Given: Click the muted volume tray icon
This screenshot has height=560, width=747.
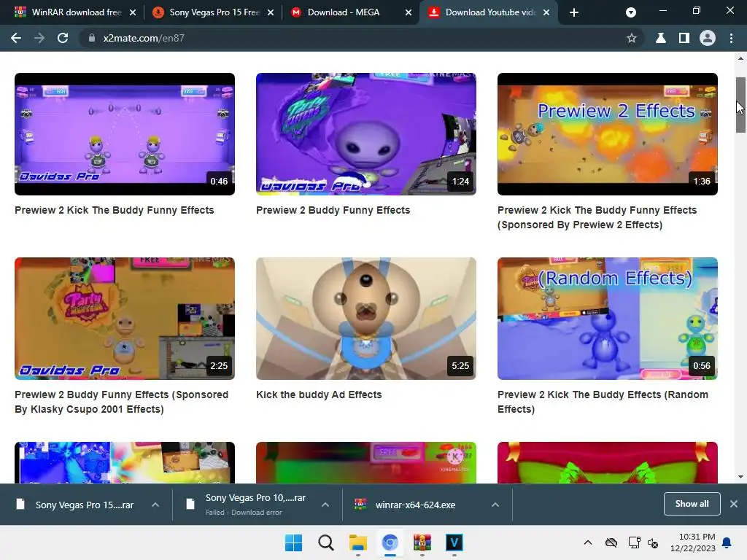Looking at the screenshot, I should pyautogui.click(x=653, y=542).
